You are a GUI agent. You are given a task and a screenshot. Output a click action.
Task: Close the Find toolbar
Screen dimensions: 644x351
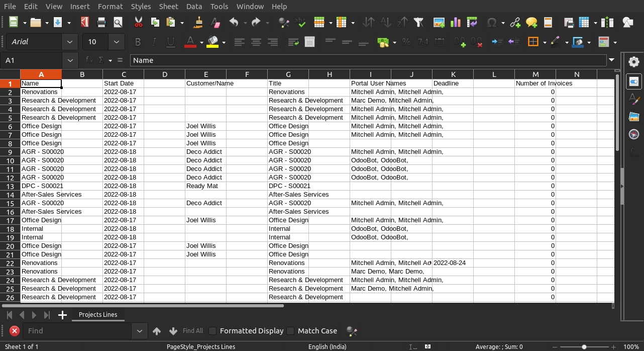coord(15,331)
